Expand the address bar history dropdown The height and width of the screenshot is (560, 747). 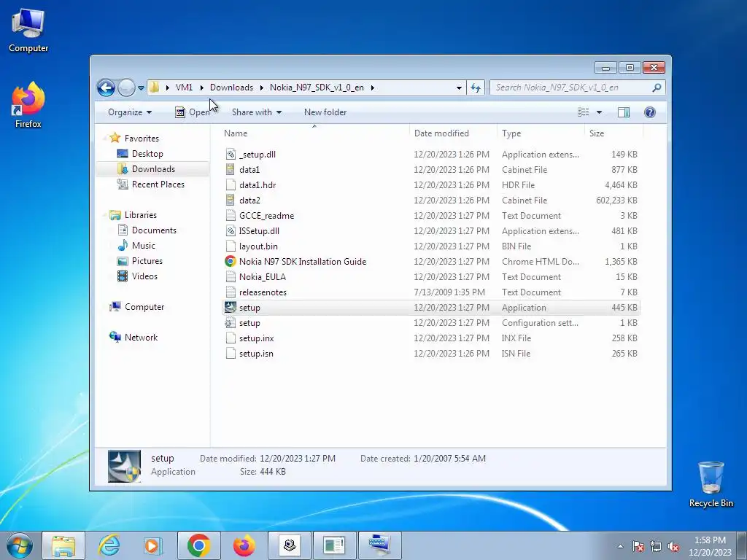tap(459, 88)
